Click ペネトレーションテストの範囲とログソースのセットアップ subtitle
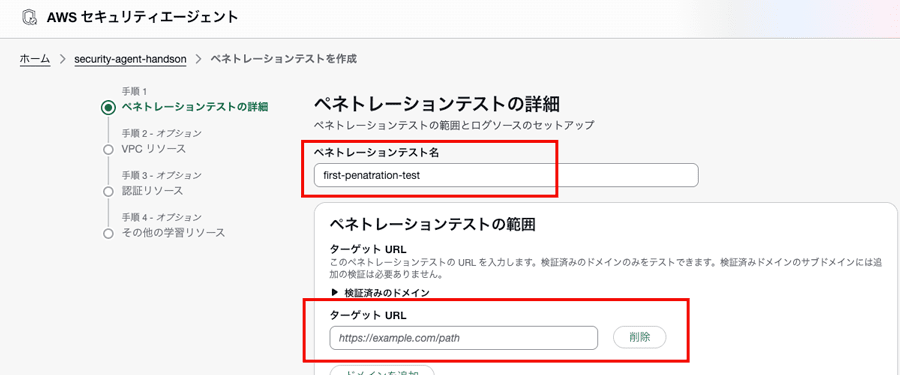Viewport: 900px width, 375px height. pyautogui.click(x=454, y=125)
